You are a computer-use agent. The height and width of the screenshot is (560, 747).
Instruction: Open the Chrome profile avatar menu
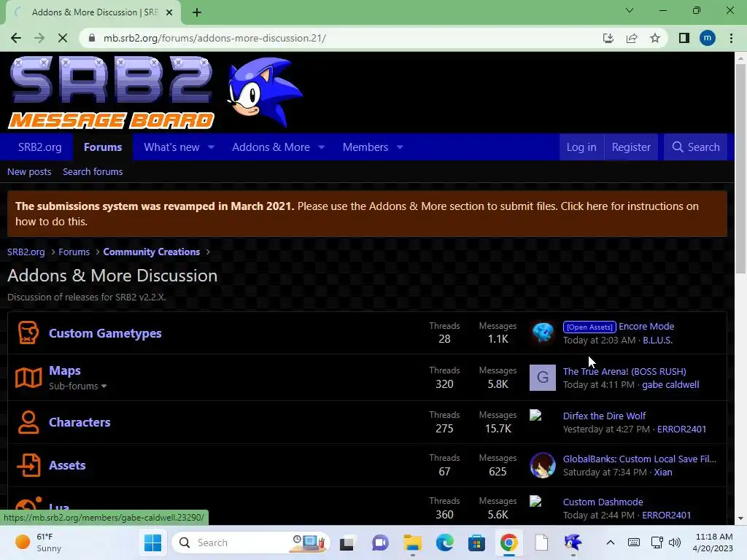(x=708, y=38)
